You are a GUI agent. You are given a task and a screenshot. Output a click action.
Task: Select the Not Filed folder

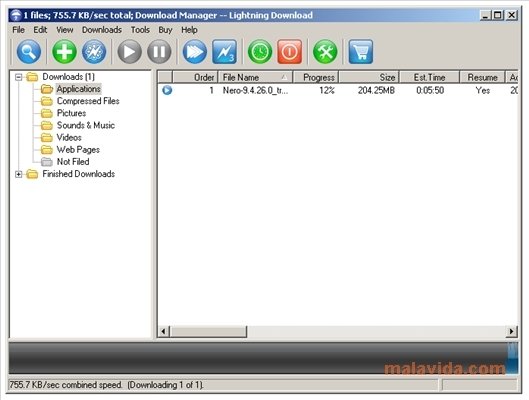[73, 162]
